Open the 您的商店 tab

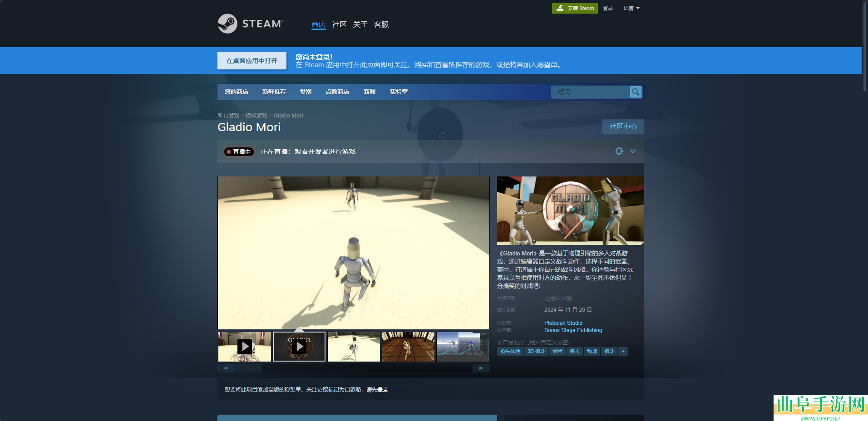coord(237,92)
